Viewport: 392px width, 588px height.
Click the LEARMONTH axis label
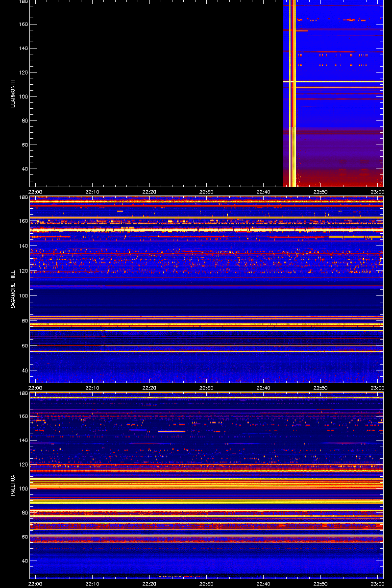(14, 94)
